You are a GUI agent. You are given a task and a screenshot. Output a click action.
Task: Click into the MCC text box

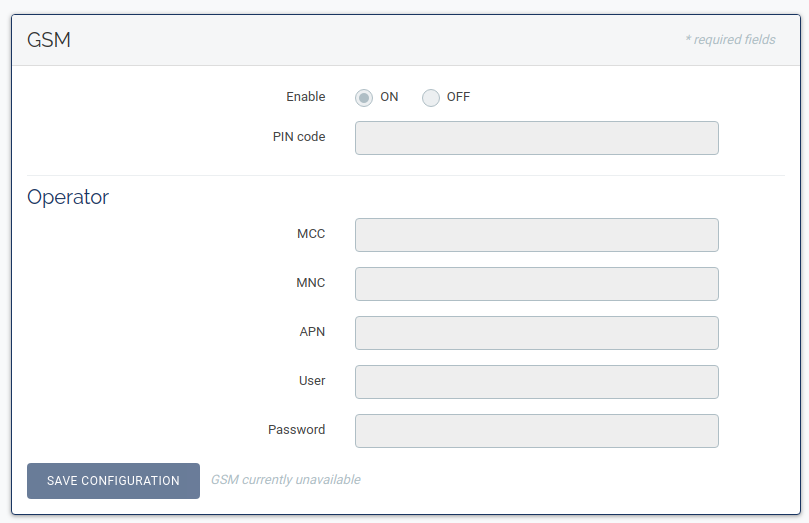pos(536,235)
